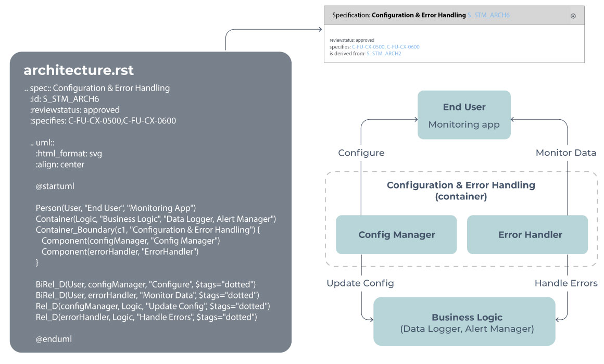Click the 'Component(errorHandler...' code line
This screenshot has width=604, height=364.
[x=120, y=252]
